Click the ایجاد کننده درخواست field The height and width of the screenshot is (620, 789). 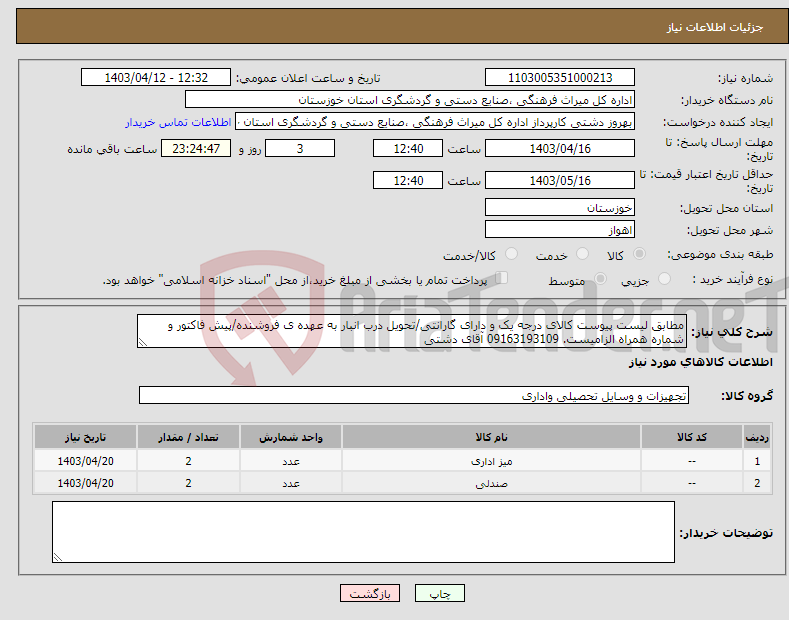click(x=435, y=122)
